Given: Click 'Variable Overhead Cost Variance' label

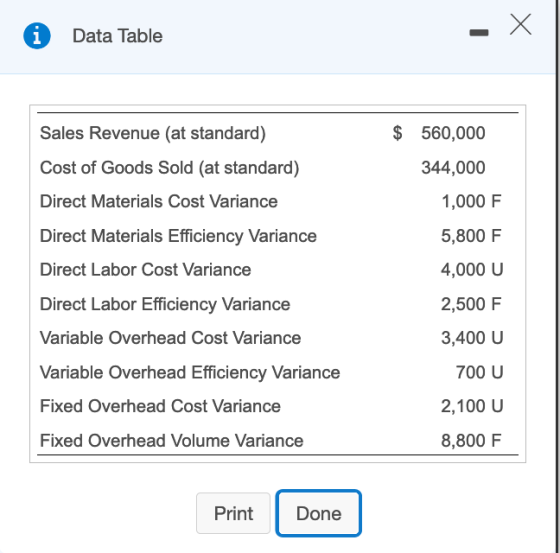Looking at the screenshot, I should click(170, 338).
